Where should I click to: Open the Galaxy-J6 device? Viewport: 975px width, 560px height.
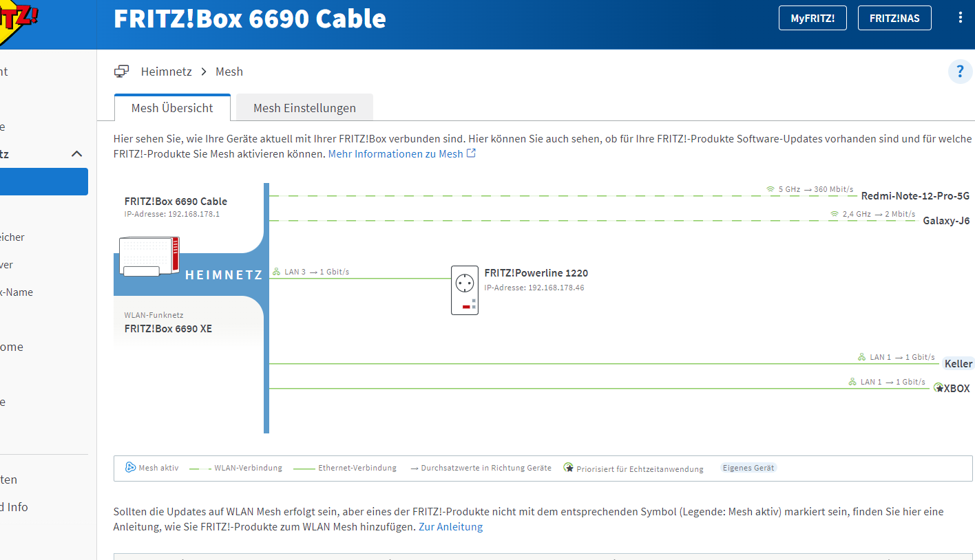click(x=946, y=221)
